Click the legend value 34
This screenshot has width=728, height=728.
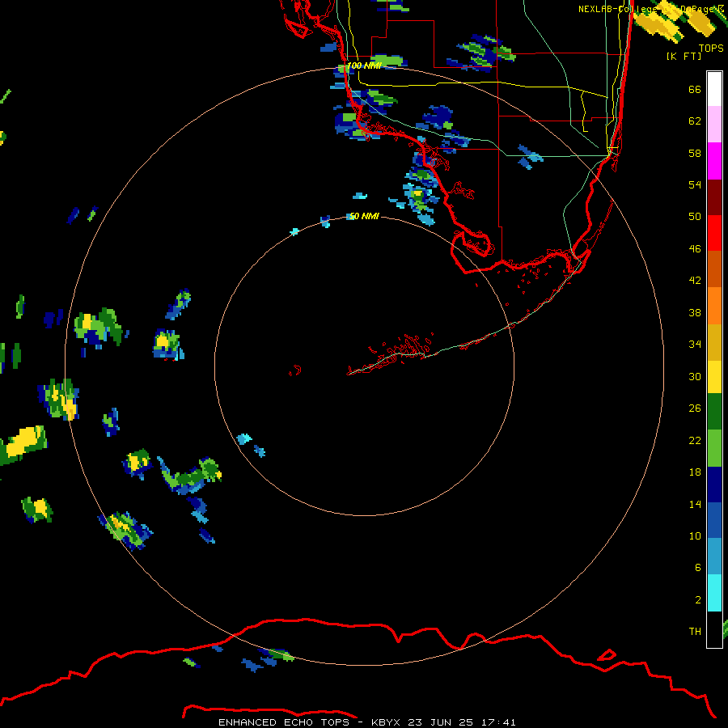pyautogui.click(x=695, y=345)
